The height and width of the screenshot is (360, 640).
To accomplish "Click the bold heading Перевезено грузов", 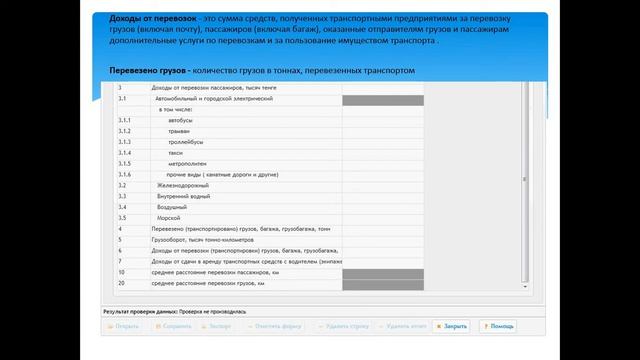I will 147,71.
